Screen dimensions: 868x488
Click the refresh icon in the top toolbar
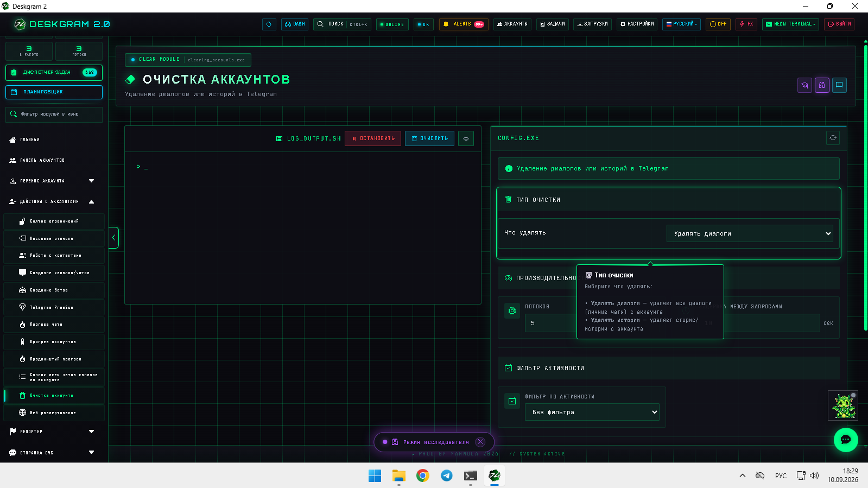coord(269,24)
